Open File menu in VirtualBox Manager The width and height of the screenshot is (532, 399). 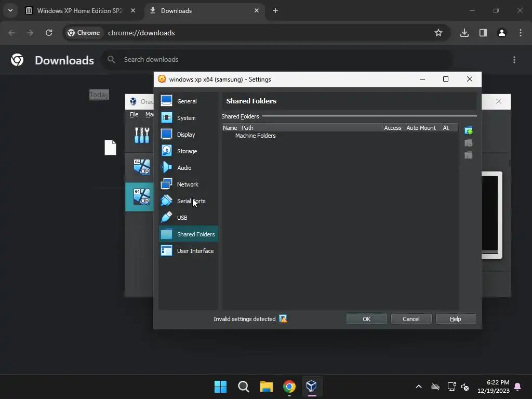click(x=134, y=114)
